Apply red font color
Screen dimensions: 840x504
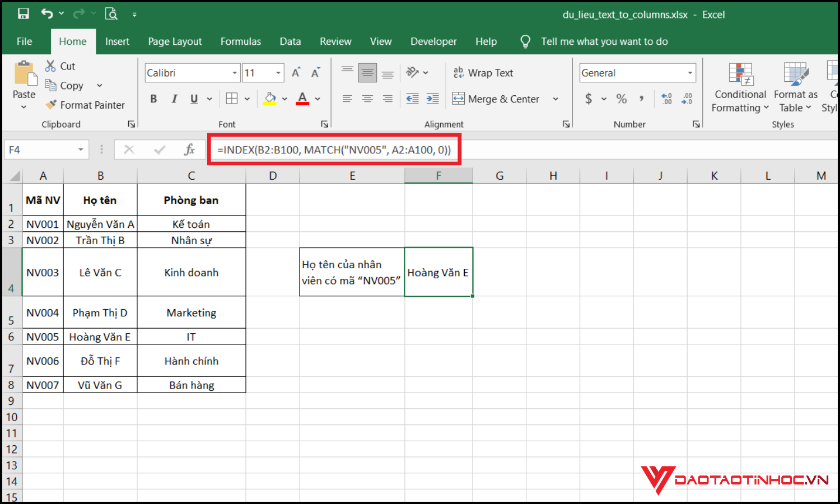pos(302,99)
